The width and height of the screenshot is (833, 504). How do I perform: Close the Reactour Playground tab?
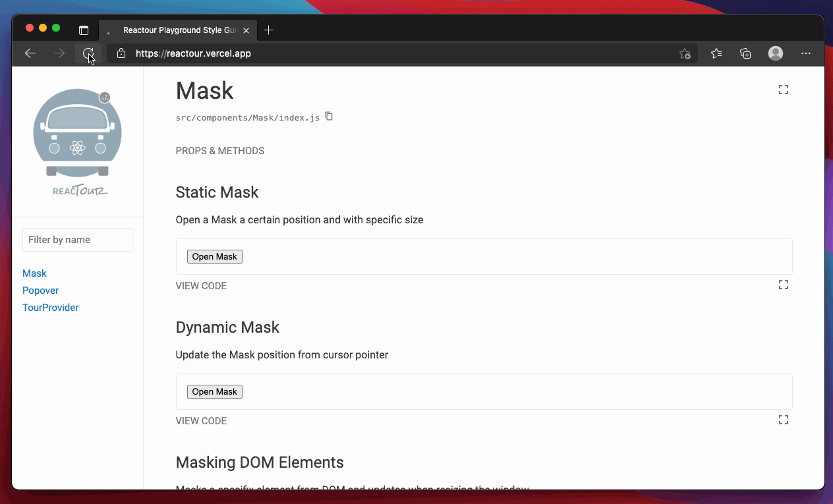click(x=246, y=30)
